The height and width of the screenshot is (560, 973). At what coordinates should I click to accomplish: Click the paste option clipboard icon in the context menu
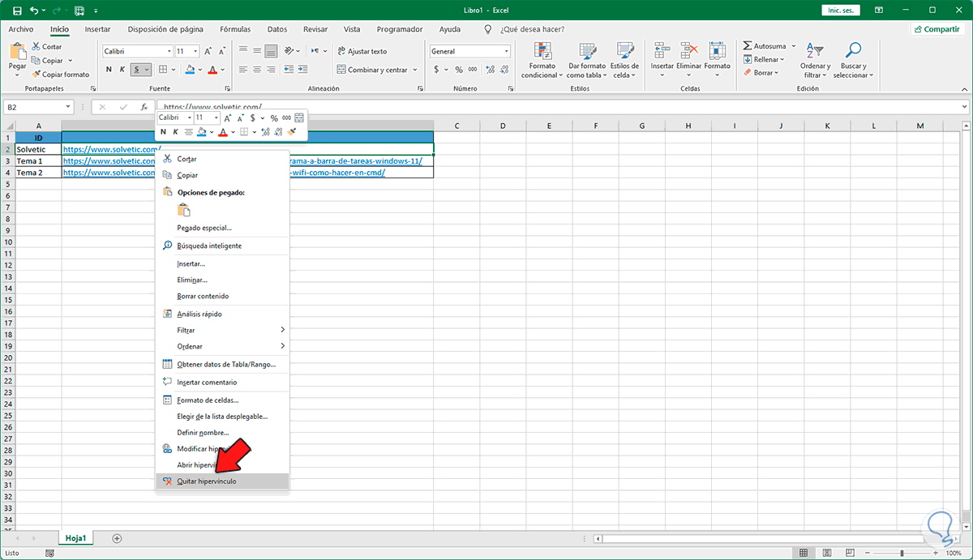pos(184,210)
